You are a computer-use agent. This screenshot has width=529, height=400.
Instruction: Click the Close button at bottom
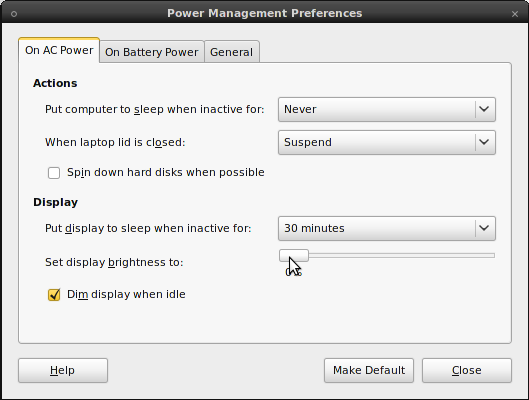tap(467, 370)
